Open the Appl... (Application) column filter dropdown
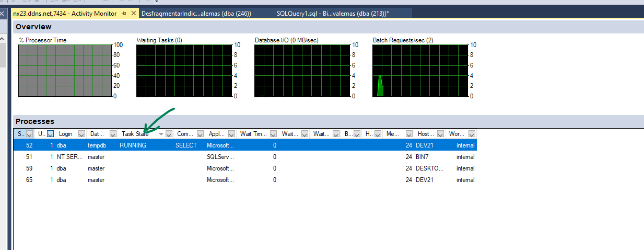644x250 pixels. click(232, 134)
